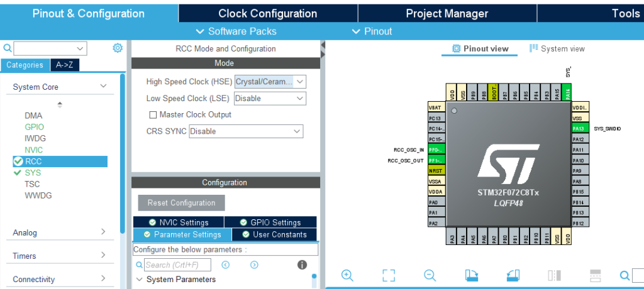Viewport: 644px width, 289px height.
Task: Open the Pinout dropdown menu
Action: [x=372, y=31]
